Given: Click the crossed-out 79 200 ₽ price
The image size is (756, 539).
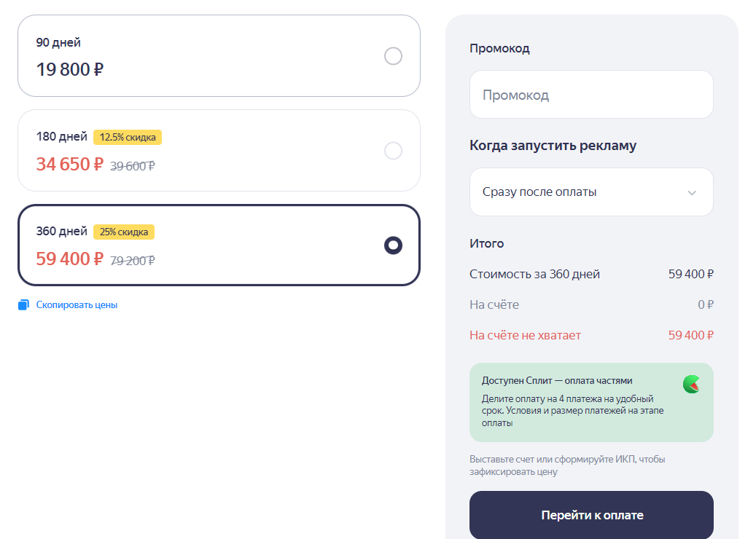Looking at the screenshot, I should 133,261.
